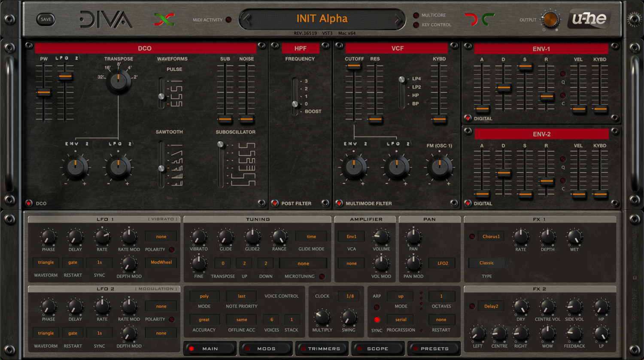Click the Post Filter module triangle icon

(275, 203)
